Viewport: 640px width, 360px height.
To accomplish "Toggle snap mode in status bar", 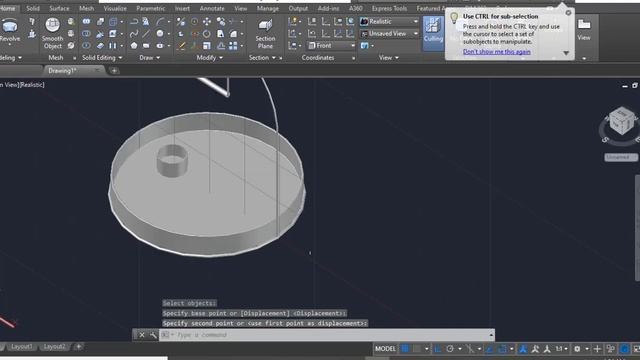I will click(x=417, y=349).
